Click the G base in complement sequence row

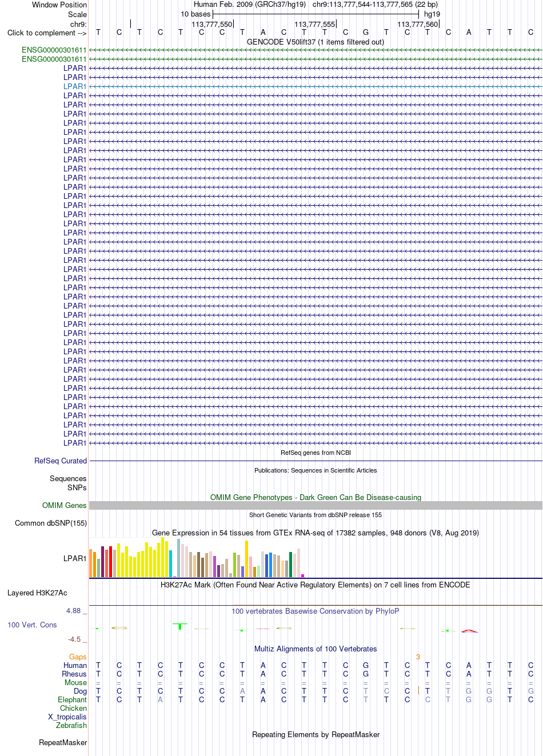366,32
